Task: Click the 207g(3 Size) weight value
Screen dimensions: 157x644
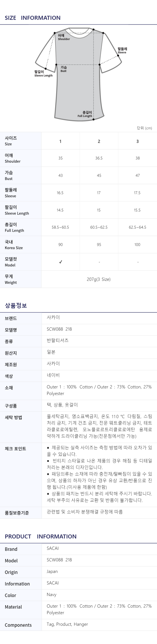Action: pos(98,279)
